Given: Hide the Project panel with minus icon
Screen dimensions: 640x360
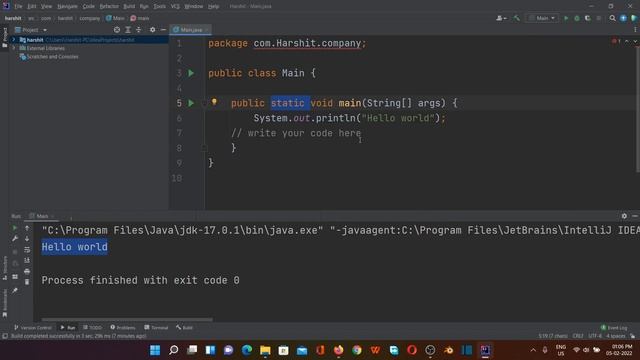Looking at the screenshot, I should (x=163, y=30).
